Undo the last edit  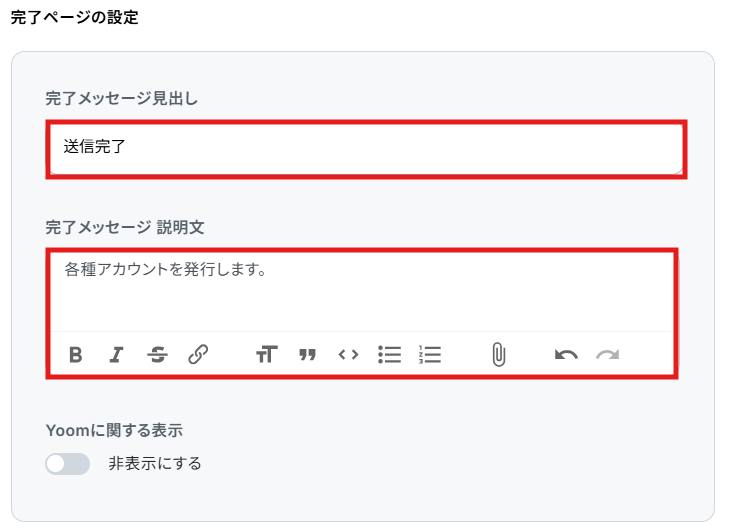coord(566,355)
